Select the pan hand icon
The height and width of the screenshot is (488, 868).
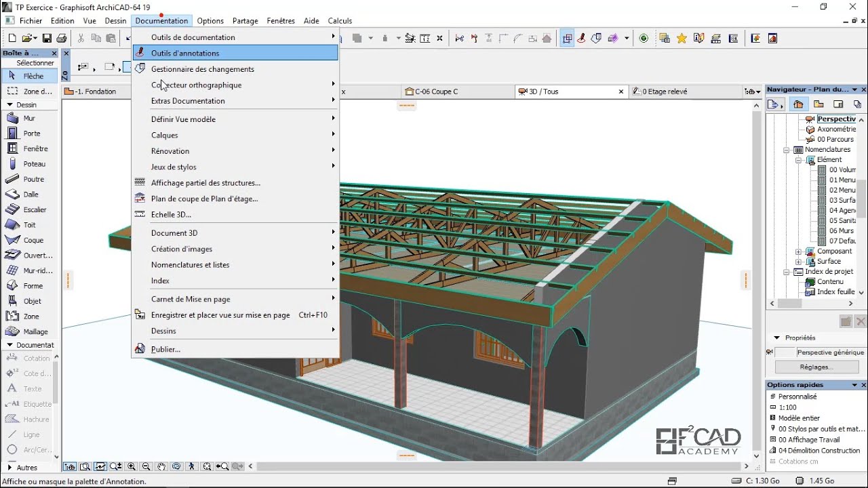(x=161, y=466)
